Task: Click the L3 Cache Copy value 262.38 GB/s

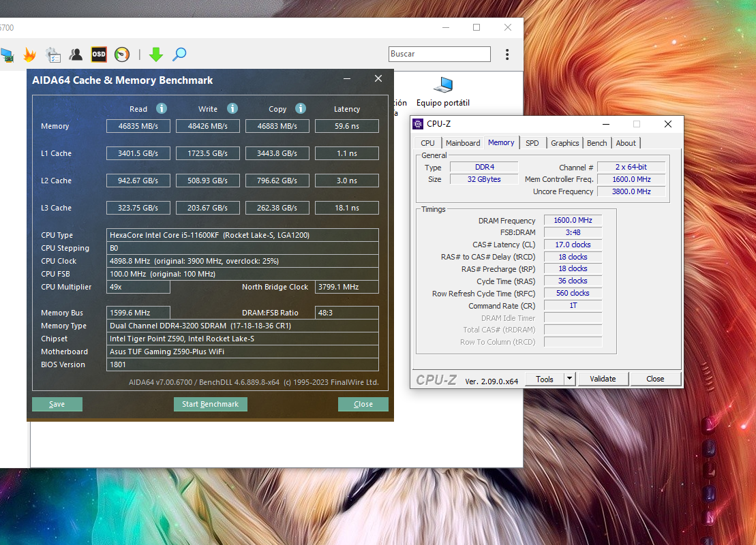Action: pyautogui.click(x=277, y=208)
